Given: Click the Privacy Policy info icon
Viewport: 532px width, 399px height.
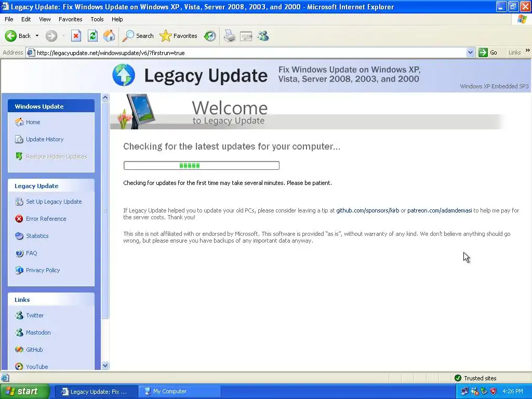Looking at the screenshot, I should coord(19,270).
